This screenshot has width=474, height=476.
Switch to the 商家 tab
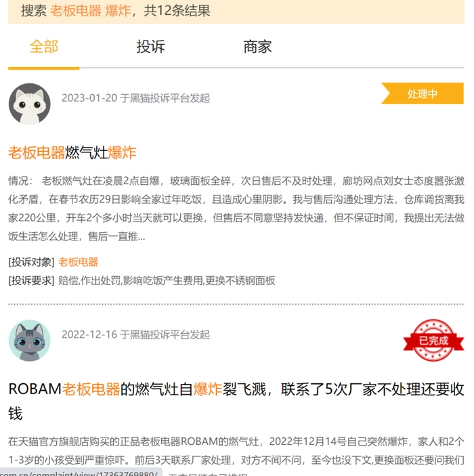click(257, 47)
